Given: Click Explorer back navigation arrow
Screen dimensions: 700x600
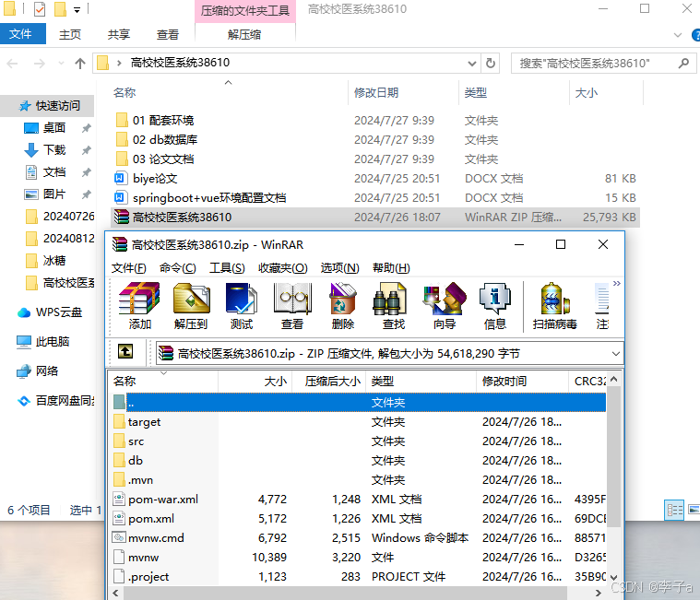Looking at the screenshot, I should coord(13,64).
